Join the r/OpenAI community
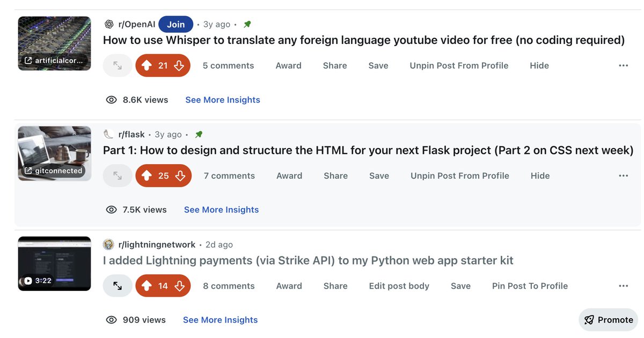The width and height of the screenshot is (644, 338). (x=175, y=24)
